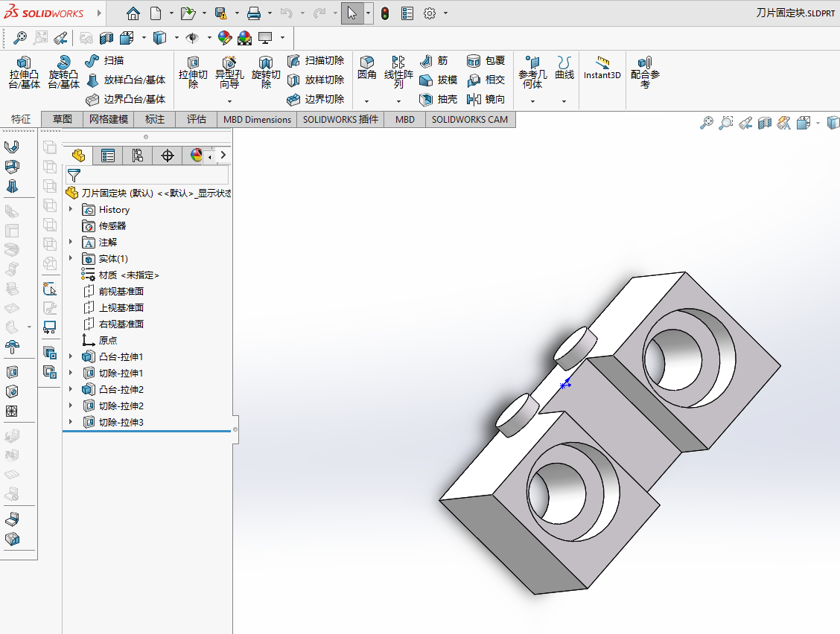Select the Front Plane (前视基准面)
The height and width of the screenshot is (634, 840).
click(x=114, y=291)
